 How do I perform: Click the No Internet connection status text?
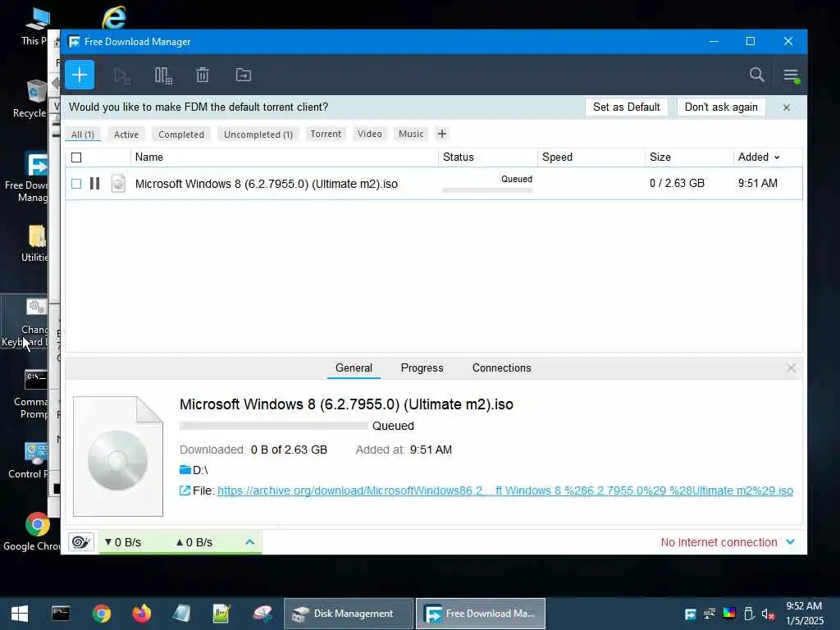point(719,542)
